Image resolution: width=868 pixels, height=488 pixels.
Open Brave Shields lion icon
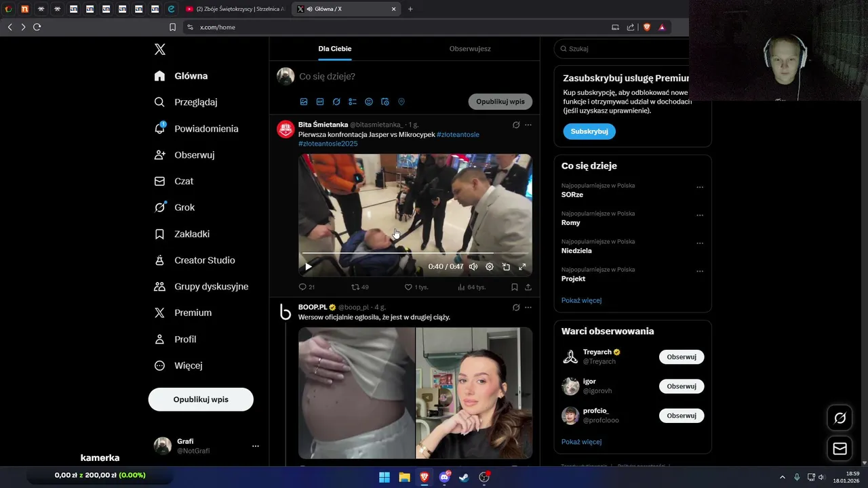(x=647, y=27)
